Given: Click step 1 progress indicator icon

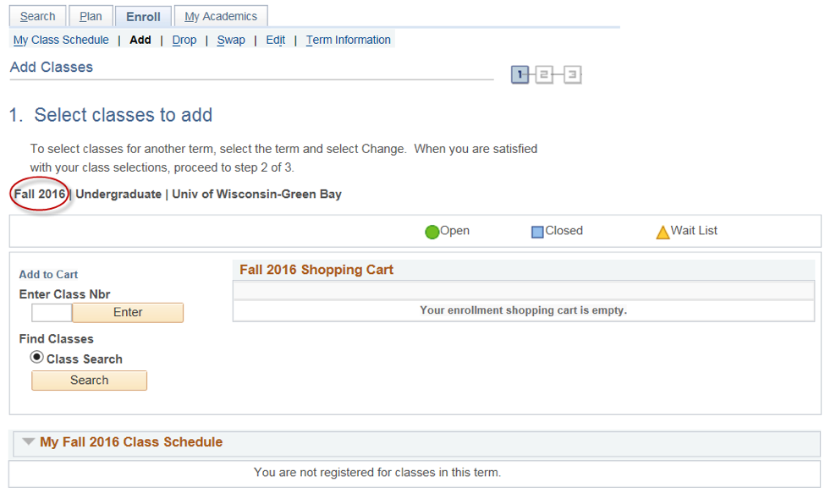Looking at the screenshot, I should [x=520, y=74].
